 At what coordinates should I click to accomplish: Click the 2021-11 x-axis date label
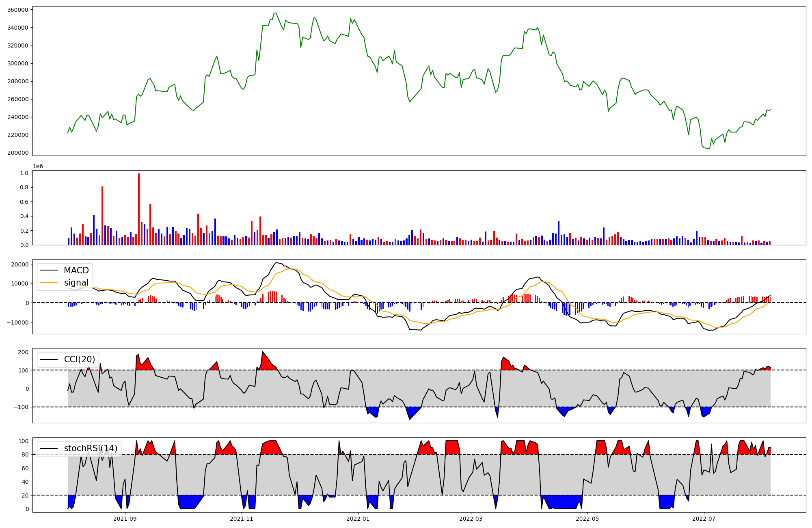point(242,519)
